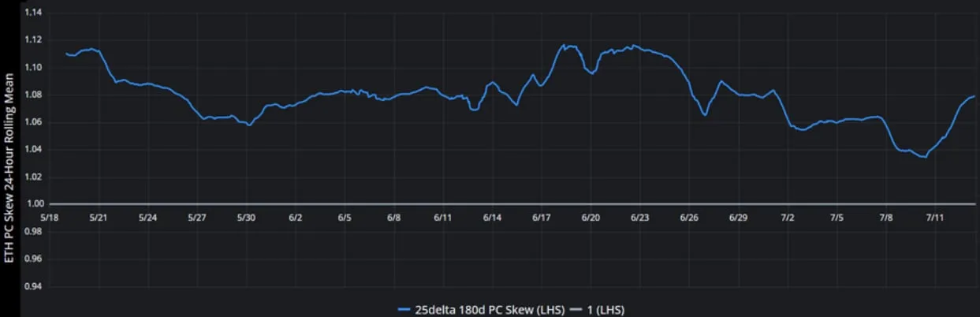Image resolution: width=980 pixels, height=317 pixels.
Task: Click the 0.96 y-axis value
Action: (34, 259)
